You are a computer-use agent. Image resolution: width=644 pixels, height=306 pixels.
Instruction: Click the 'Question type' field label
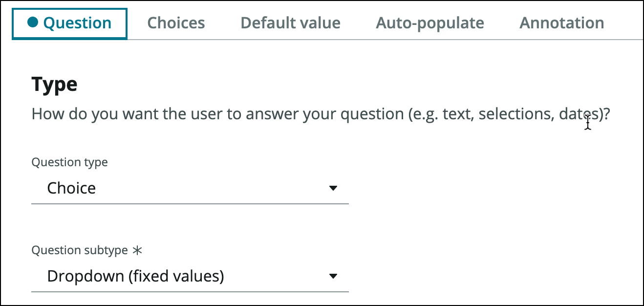(x=69, y=162)
